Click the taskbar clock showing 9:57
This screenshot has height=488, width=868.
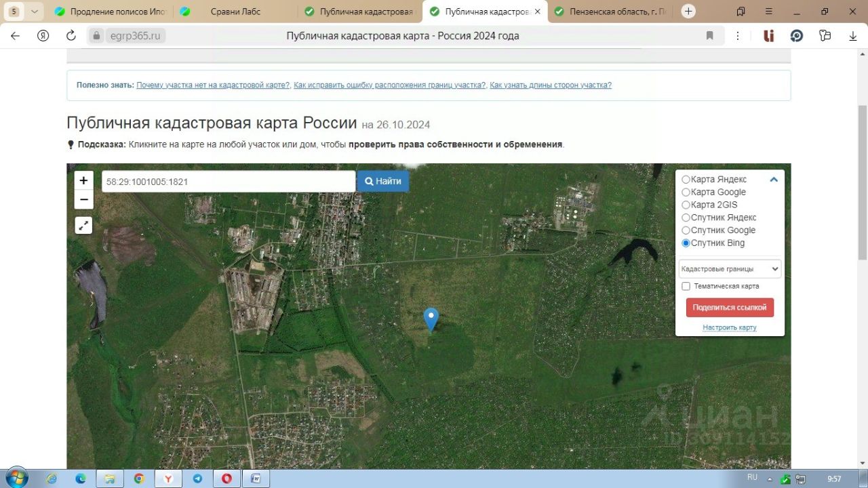point(834,479)
